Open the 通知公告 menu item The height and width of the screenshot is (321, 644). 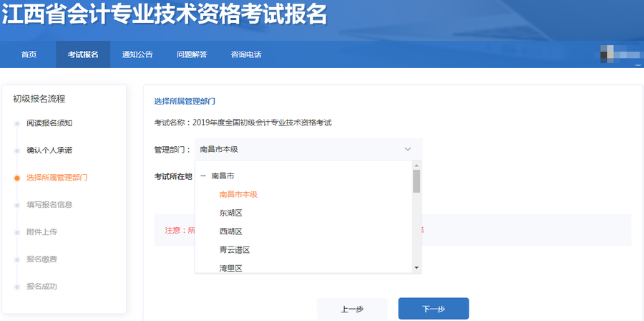click(x=137, y=54)
